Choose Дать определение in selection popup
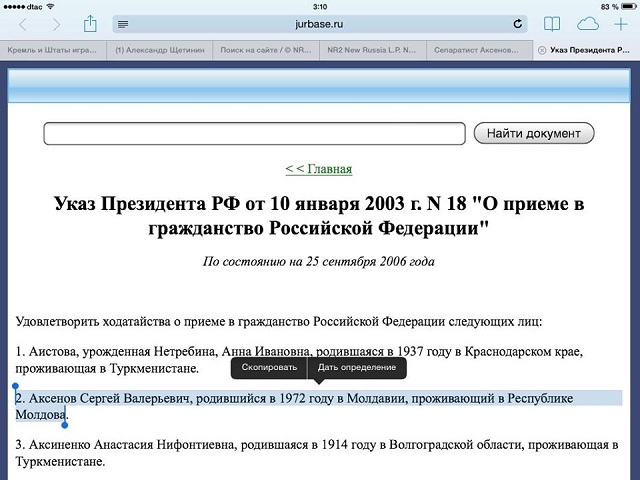This screenshot has height=480, width=640. [357, 368]
